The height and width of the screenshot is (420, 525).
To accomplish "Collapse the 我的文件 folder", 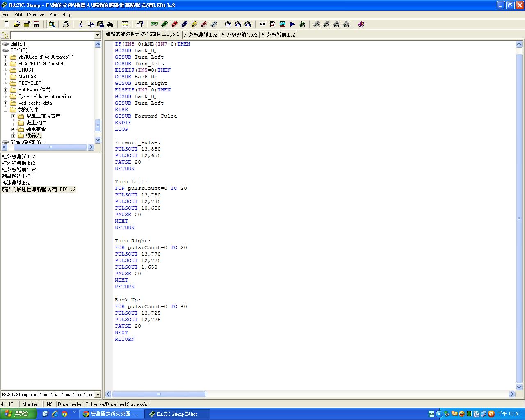I will (6, 110).
